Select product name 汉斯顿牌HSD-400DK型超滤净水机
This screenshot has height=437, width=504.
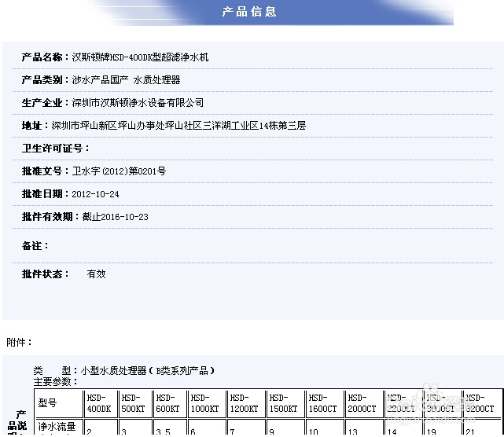pos(140,57)
